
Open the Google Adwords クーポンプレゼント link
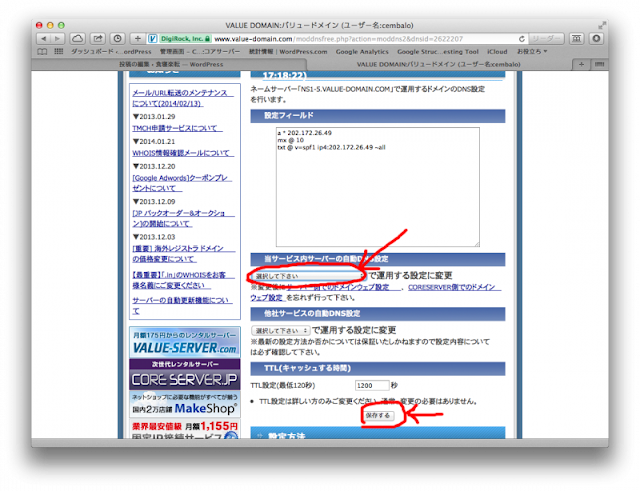[182, 183]
